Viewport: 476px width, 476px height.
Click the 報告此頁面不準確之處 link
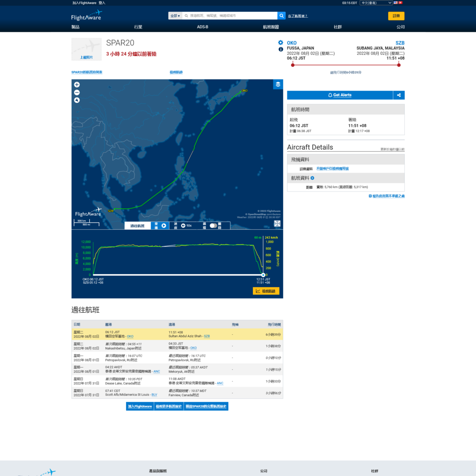tap(388, 196)
